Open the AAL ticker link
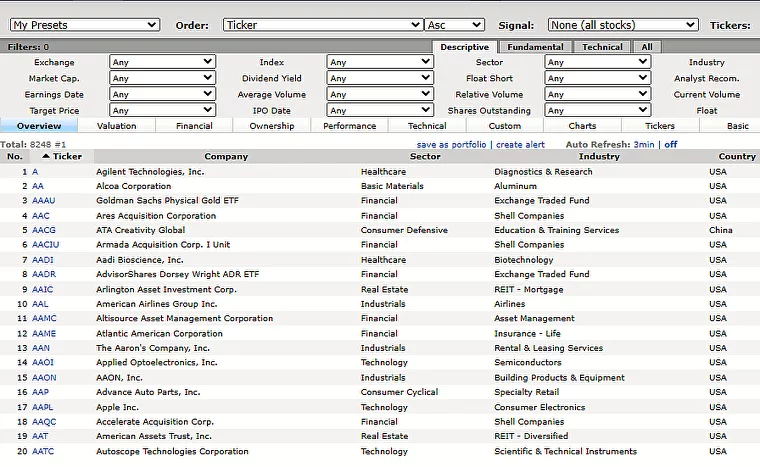This screenshot has width=760, height=467. [40, 304]
